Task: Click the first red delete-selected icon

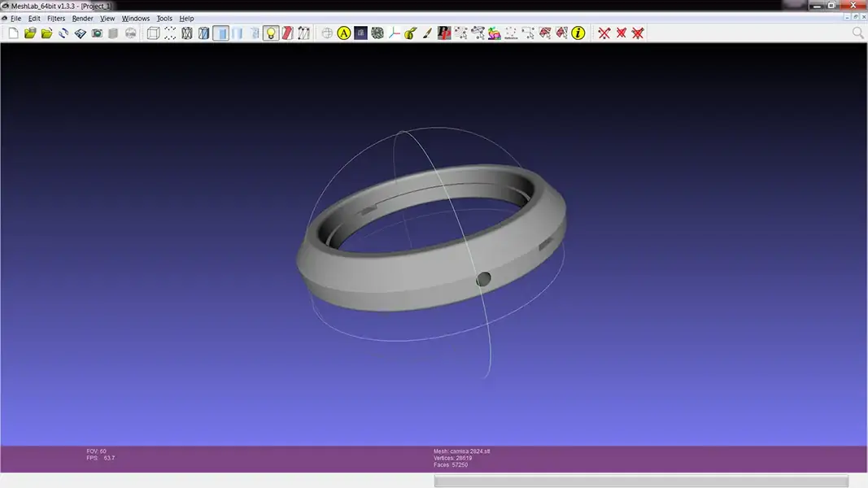Action: tap(604, 33)
